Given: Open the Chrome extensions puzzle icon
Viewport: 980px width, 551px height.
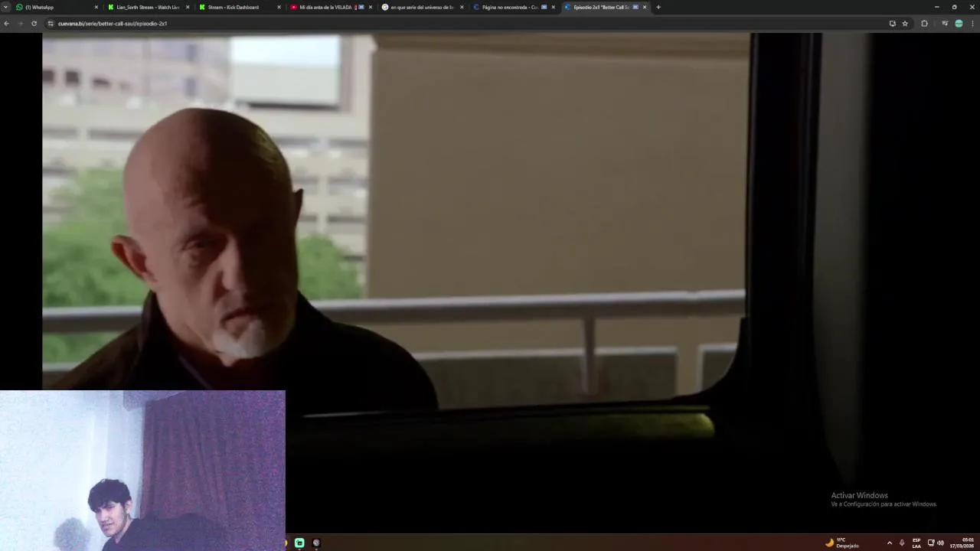Looking at the screenshot, I should click(924, 24).
